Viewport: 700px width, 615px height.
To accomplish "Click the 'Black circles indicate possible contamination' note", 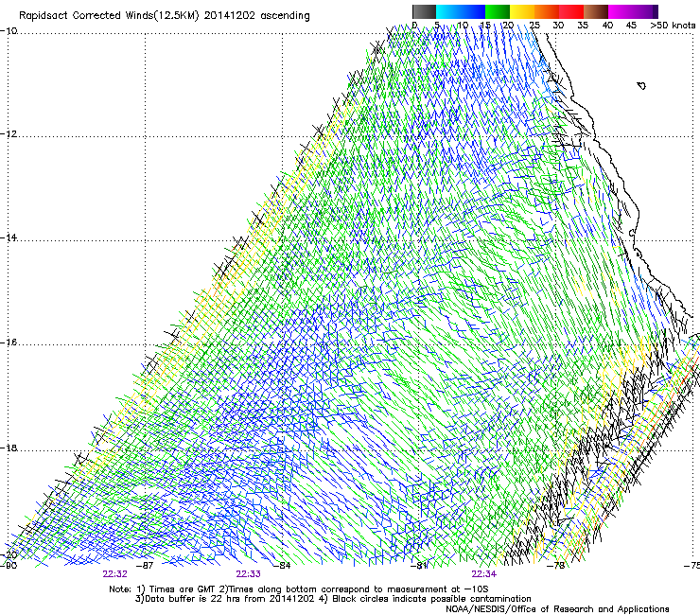I will pos(431,599).
